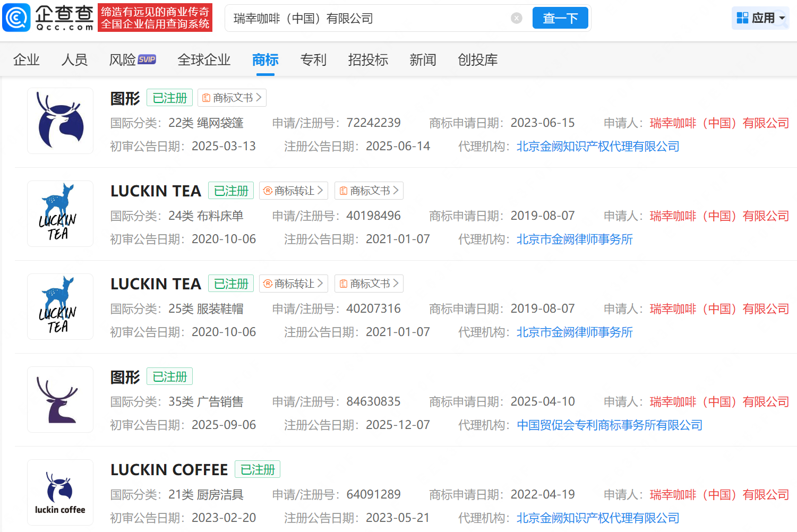Select the 商标 tab
The height and width of the screenshot is (532, 797).
[265, 60]
